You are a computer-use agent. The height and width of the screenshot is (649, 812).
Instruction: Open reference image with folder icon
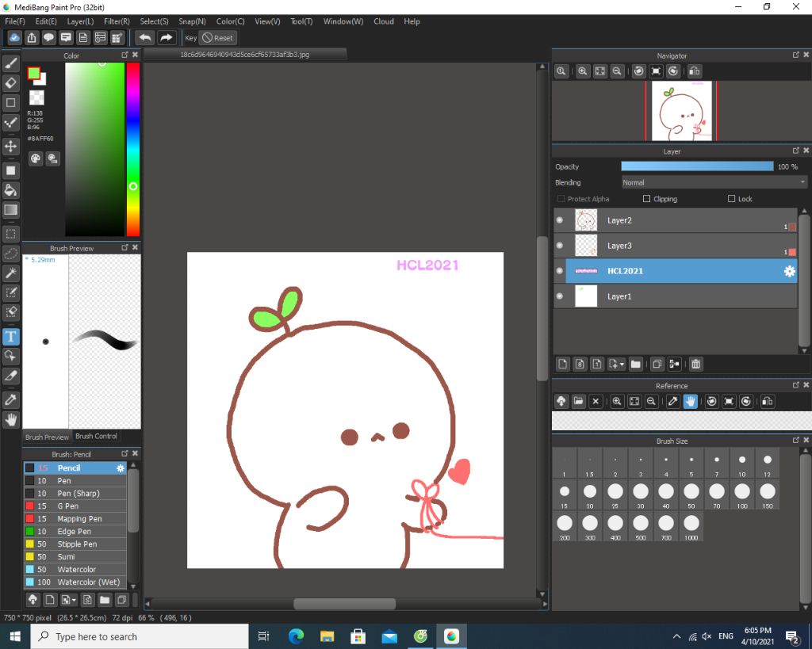[578, 401]
